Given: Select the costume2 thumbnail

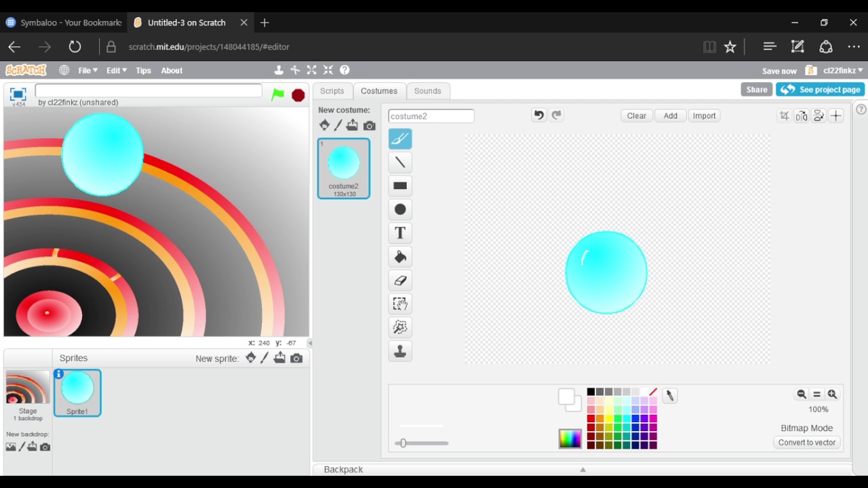Looking at the screenshot, I should [x=344, y=168].
